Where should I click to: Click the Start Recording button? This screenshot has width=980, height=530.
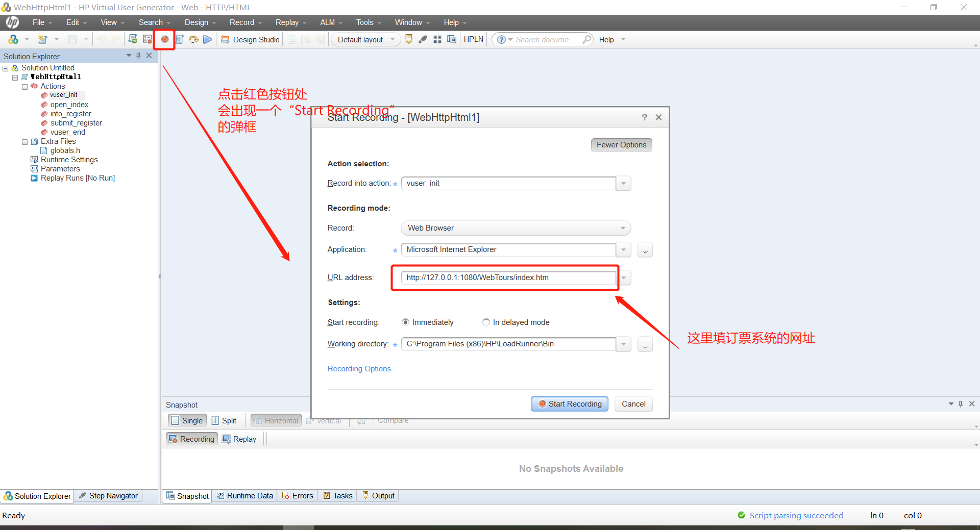[x=569, y=403]
